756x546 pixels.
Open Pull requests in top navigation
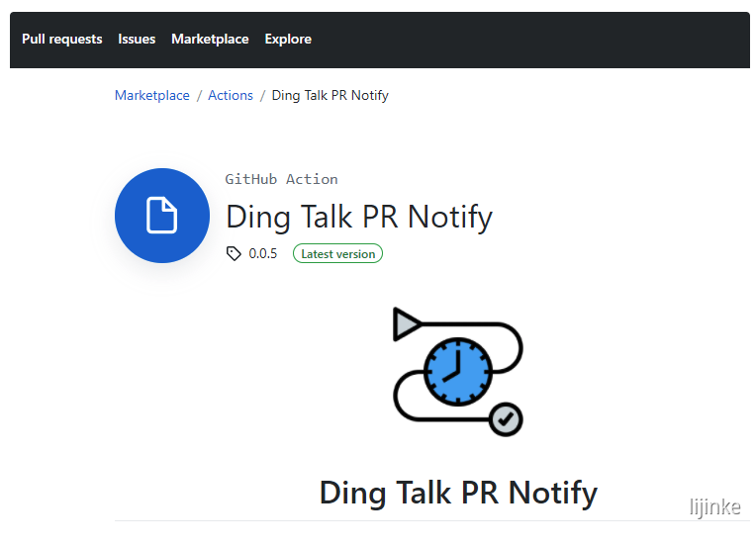tap(61, 39)
